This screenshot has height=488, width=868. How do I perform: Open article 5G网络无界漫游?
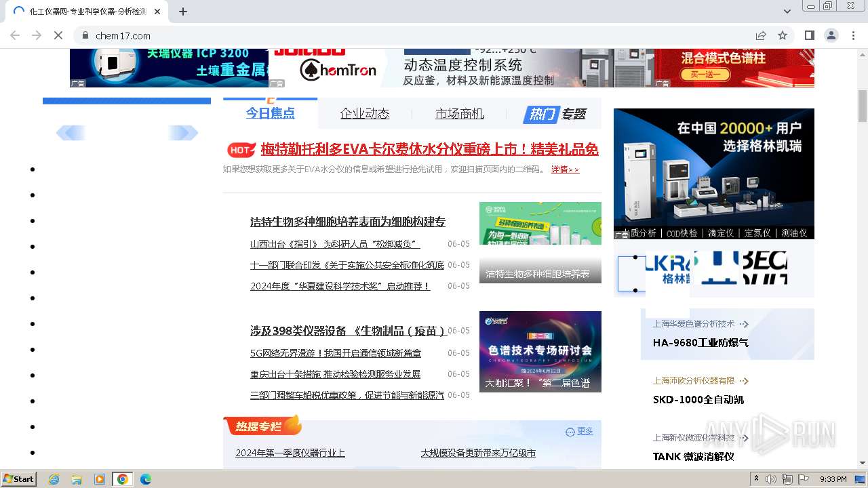[336, 353]
